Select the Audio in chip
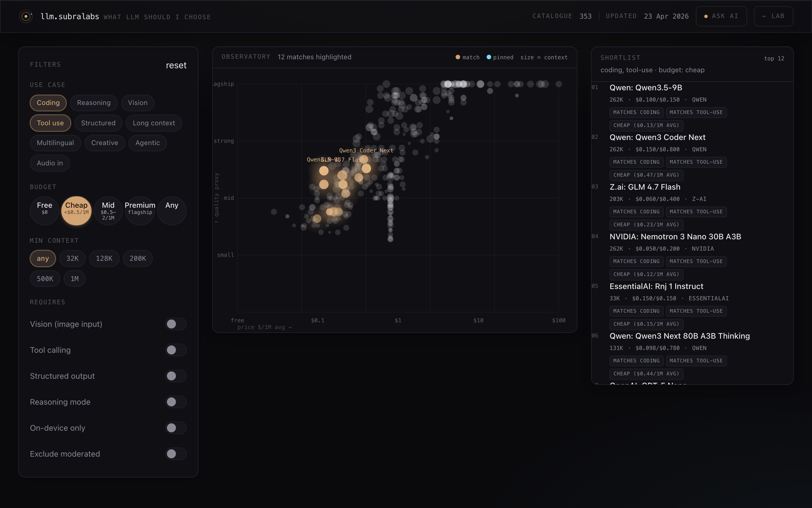Viewport: 812px width, 508px height. [50, 163]
